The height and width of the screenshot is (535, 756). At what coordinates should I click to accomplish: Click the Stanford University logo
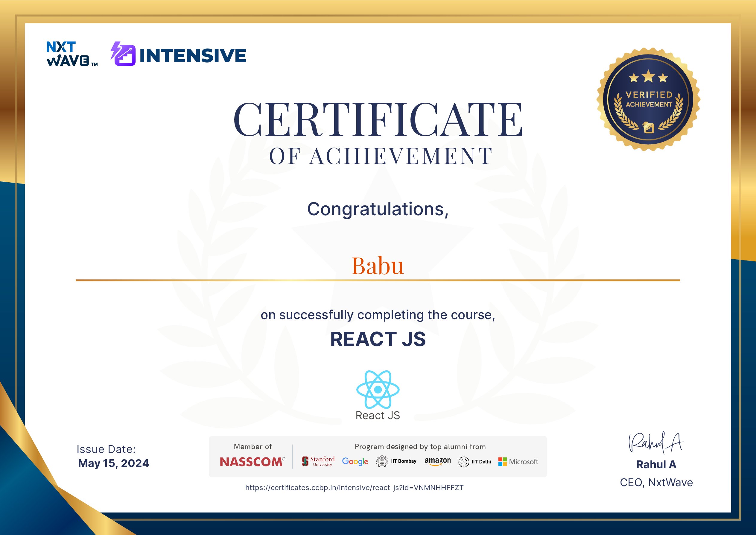pyautogui.click(x=318, y=461)
